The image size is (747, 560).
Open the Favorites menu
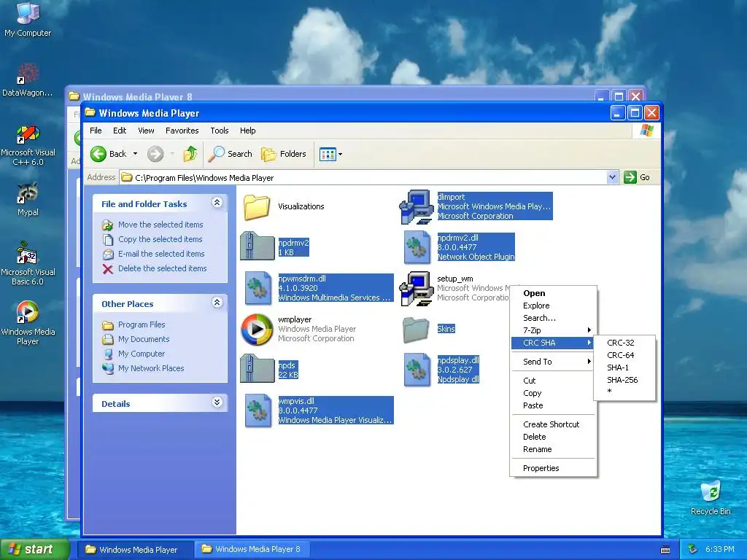point(182,131)
